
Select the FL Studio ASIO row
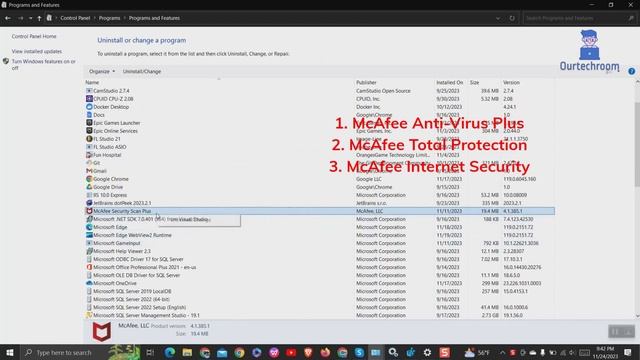click(x=320, y=147)
